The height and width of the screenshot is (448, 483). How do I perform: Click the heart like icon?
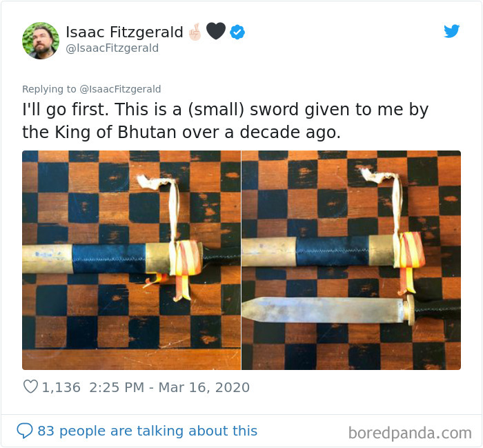click(x=30, y=387)
